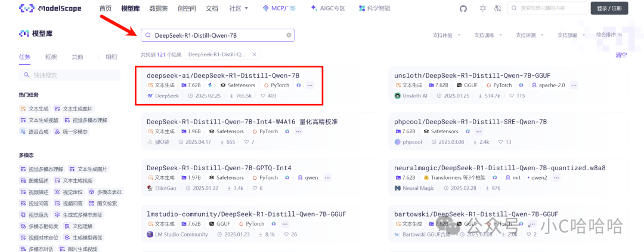Open the 支持部署 filter dropdown
The height and width of the screenshot is (252, 644).
571,35
